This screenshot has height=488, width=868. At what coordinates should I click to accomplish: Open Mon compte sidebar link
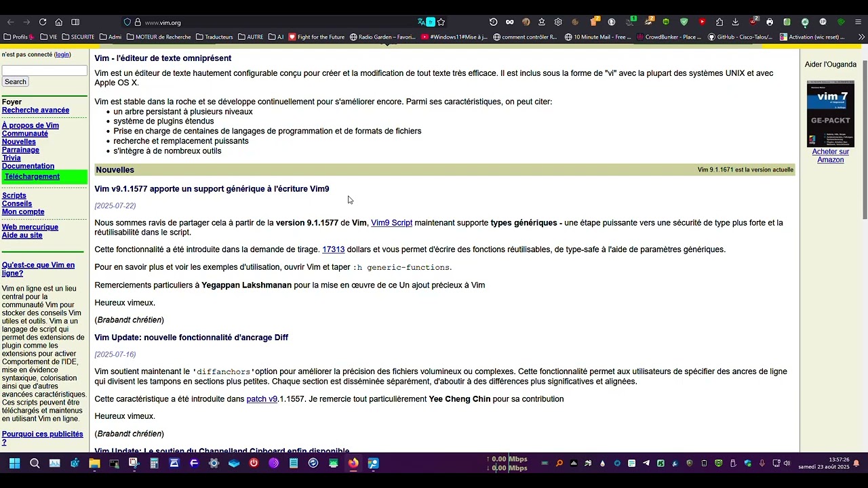[x=23, y=211]
